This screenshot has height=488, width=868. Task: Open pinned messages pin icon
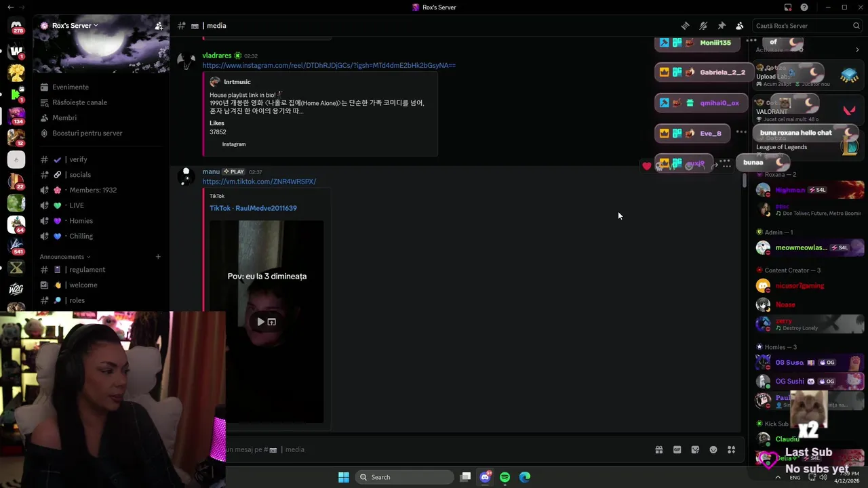click(722, 26)
